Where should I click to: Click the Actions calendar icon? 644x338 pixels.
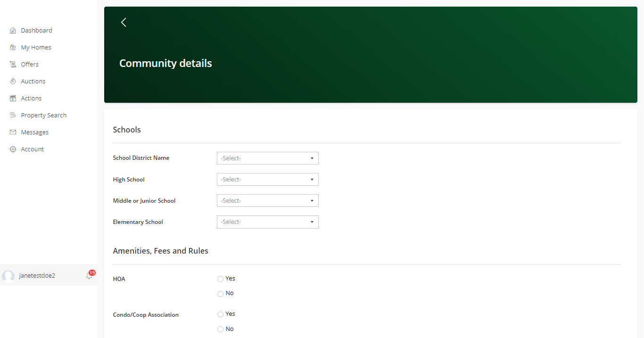13,99
